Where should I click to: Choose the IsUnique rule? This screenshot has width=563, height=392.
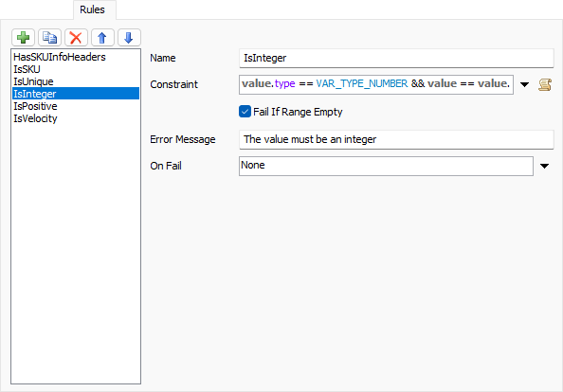33,81
